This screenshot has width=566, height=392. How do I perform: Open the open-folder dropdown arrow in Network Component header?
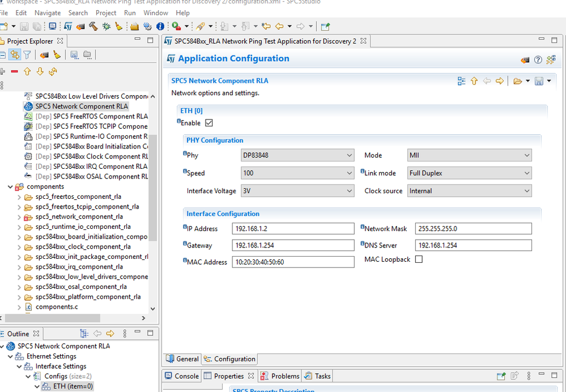[527, 81]
